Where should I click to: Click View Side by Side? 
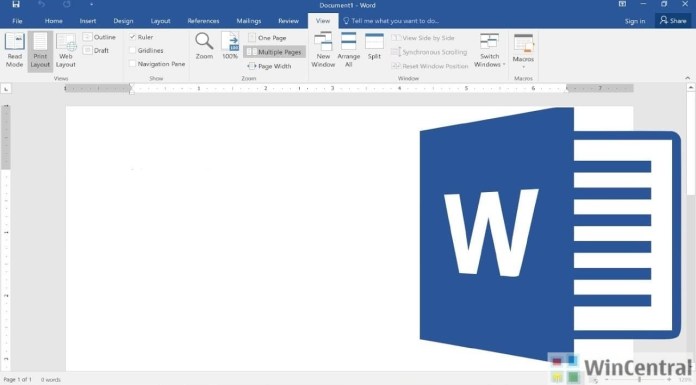[423, 38]
